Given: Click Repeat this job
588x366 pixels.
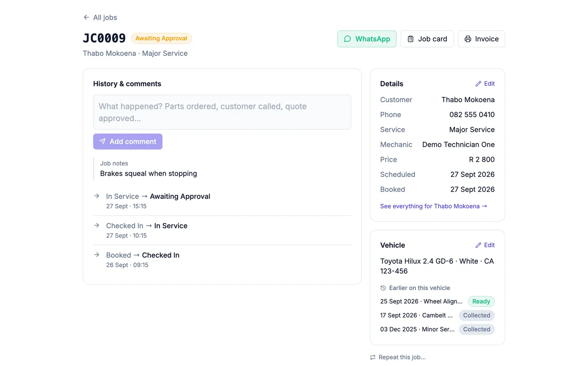Looking at the screenshot, I should click(398, 357).
